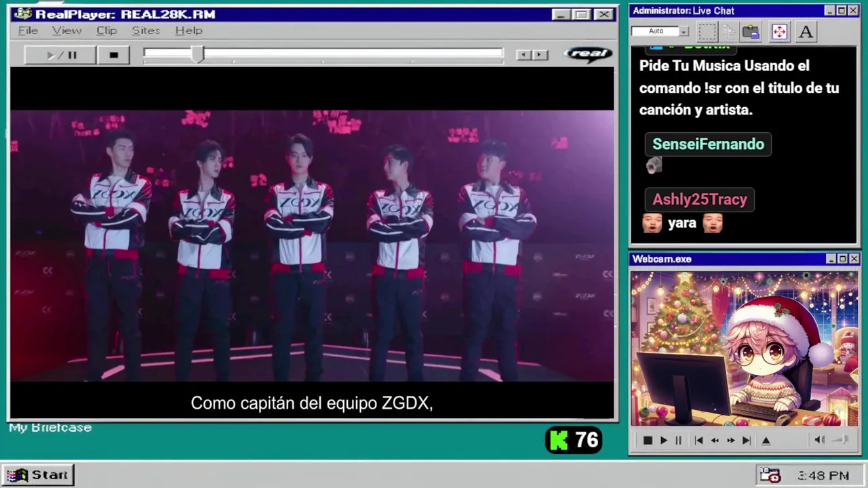Image resolution: width=868 pixels, height=488 pixels.
Task: Click the red four-arrow fullscreen icon
Action: (x=778, y=31)
